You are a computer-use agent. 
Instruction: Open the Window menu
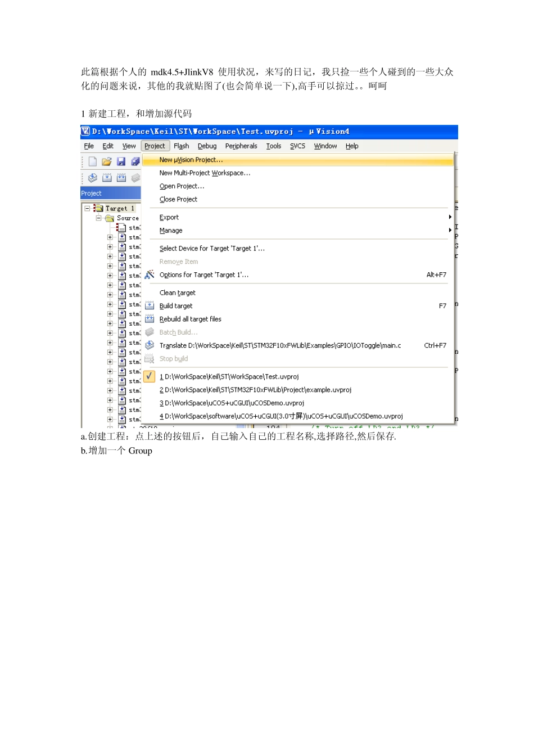(325, 146)
